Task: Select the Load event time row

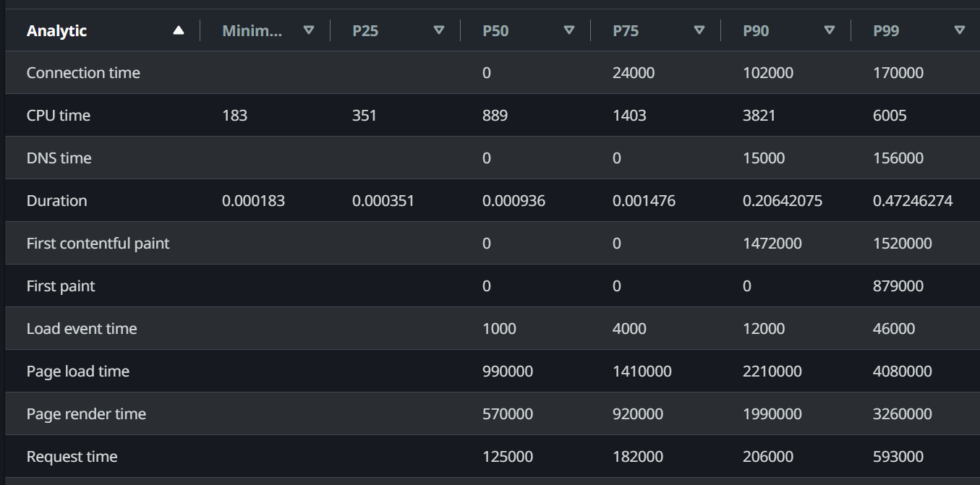Action: click(x=82, y=329)
